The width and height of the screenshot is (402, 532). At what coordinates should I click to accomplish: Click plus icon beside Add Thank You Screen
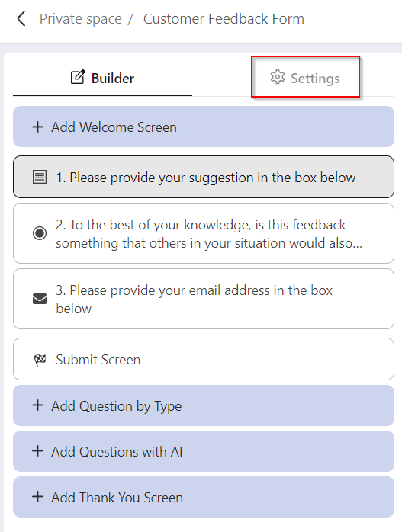[37, 497]
